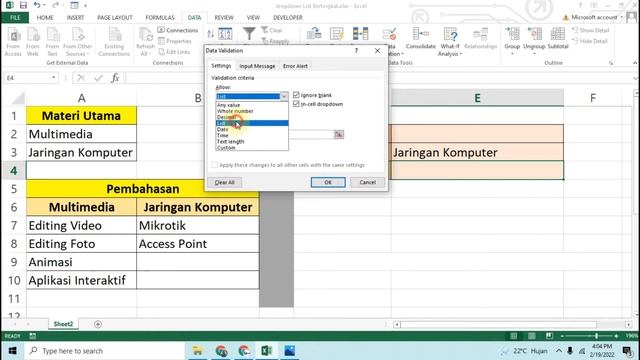Click the Relationships icon

pyautogui.click(x=480, y=38)
